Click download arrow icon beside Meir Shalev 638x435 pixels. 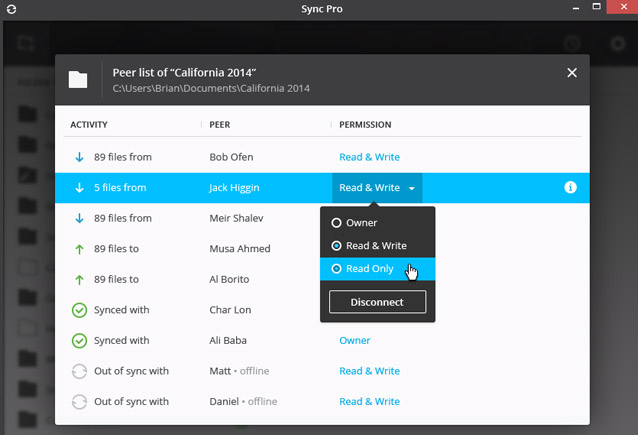click(x=79, y=218)
